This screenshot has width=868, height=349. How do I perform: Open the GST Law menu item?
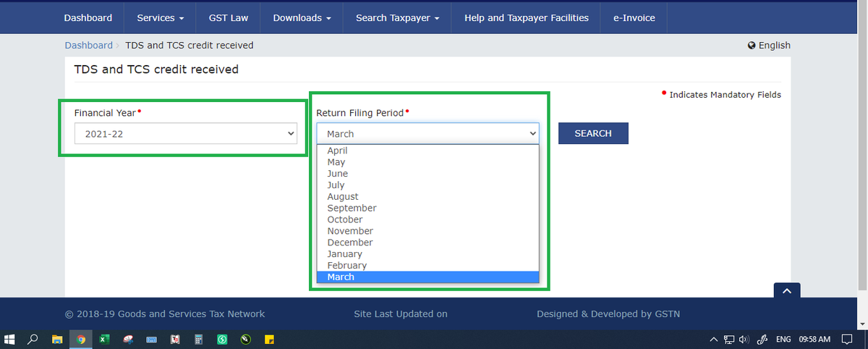229,17
